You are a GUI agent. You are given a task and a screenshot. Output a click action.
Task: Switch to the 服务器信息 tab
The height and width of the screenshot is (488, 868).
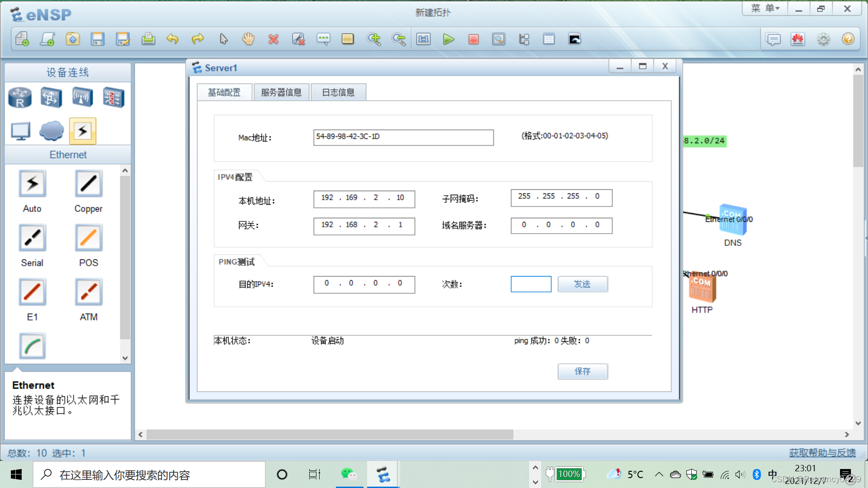(x=281, y=93)
